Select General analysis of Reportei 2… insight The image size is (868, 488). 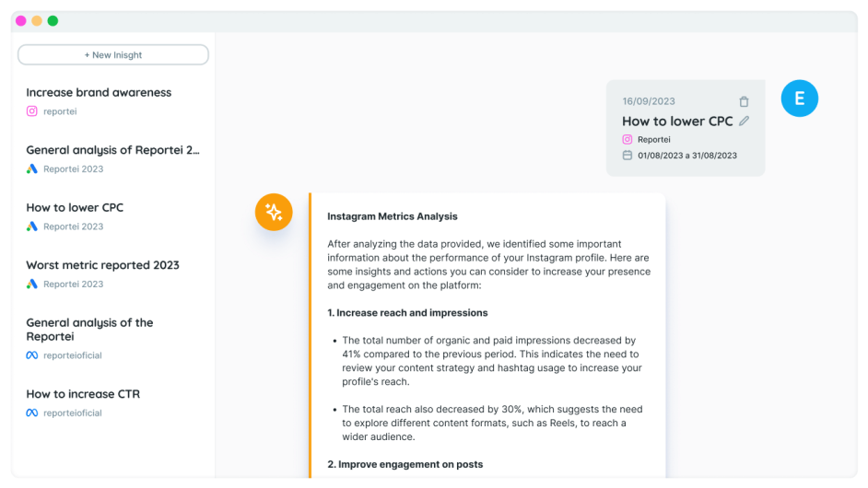112,150
